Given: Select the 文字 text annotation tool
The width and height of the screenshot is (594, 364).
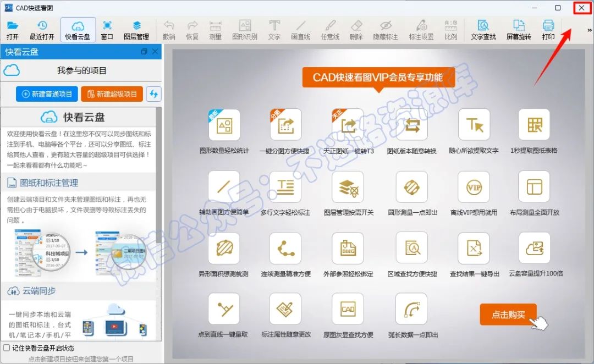Looking at the screenshot, I should (x=274, y=30).
